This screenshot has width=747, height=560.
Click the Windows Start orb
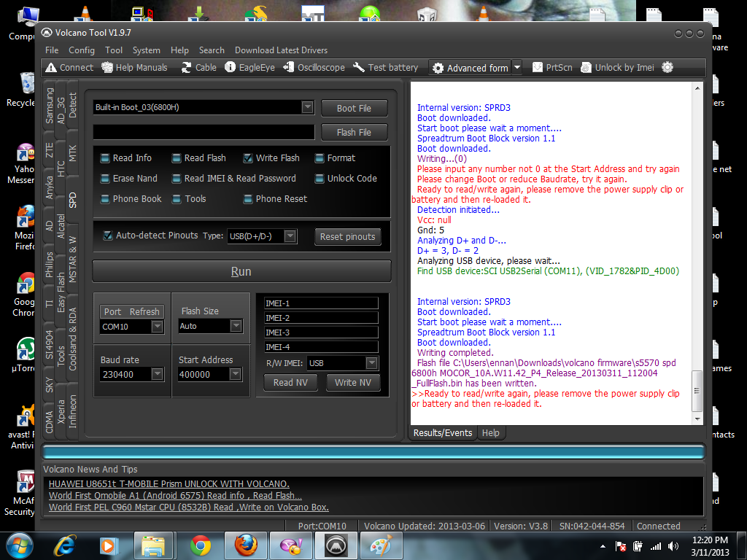pos(20,545)
